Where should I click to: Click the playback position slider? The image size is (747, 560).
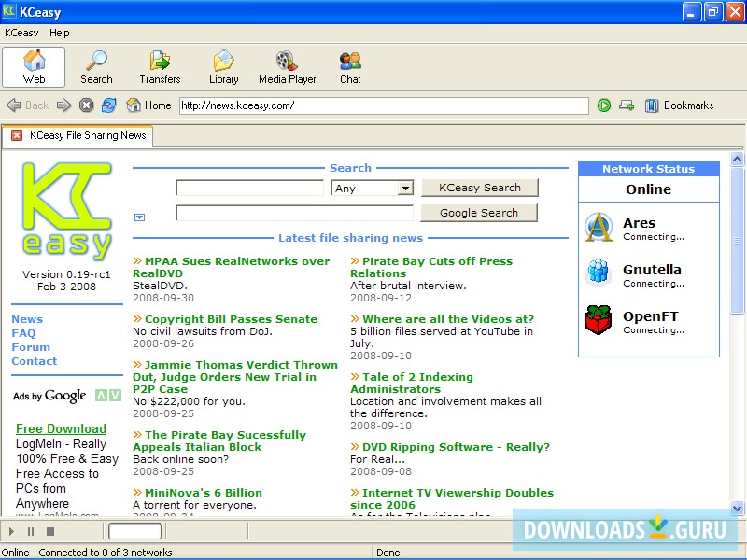[134, 531]
